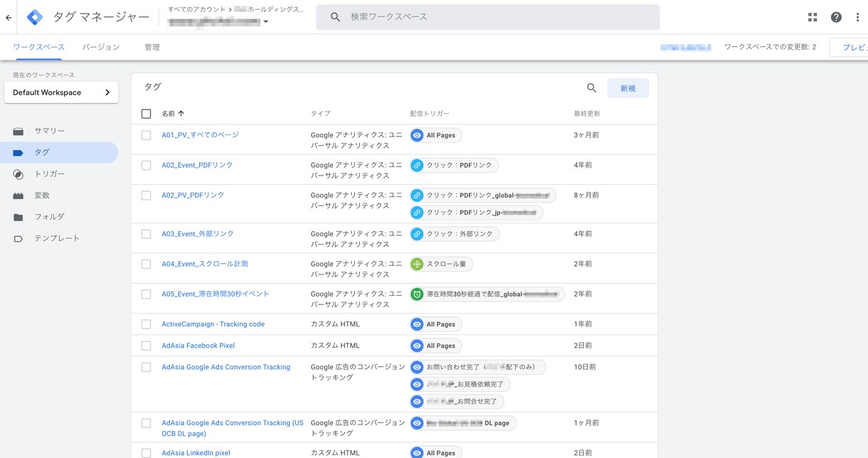
Task: Open the three-dot more options menu
Action: (857, 17)
